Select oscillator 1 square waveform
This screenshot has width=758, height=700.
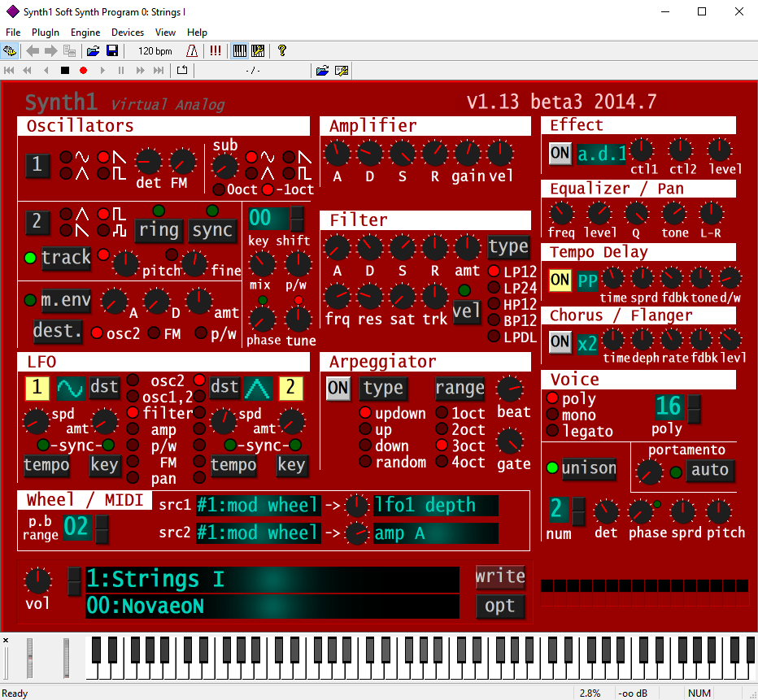(x=103, y=173)
